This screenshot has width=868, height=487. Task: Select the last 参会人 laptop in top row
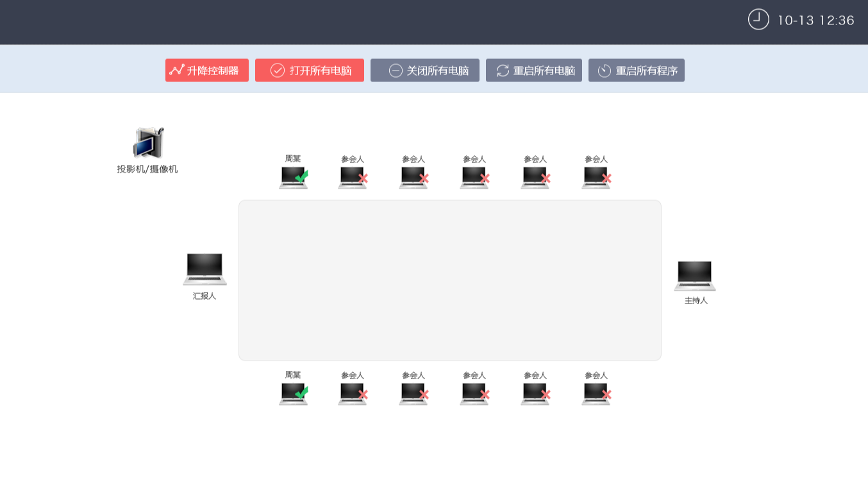(596, 178)
